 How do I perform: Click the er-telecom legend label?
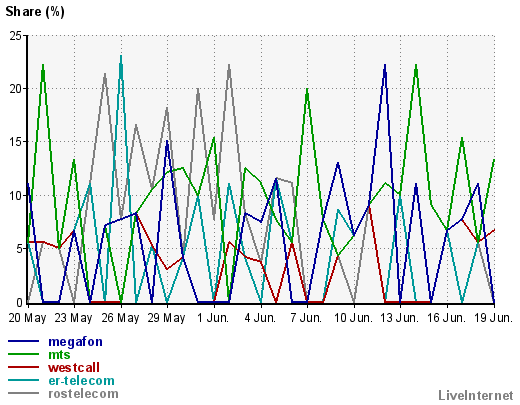coord(81,381)
